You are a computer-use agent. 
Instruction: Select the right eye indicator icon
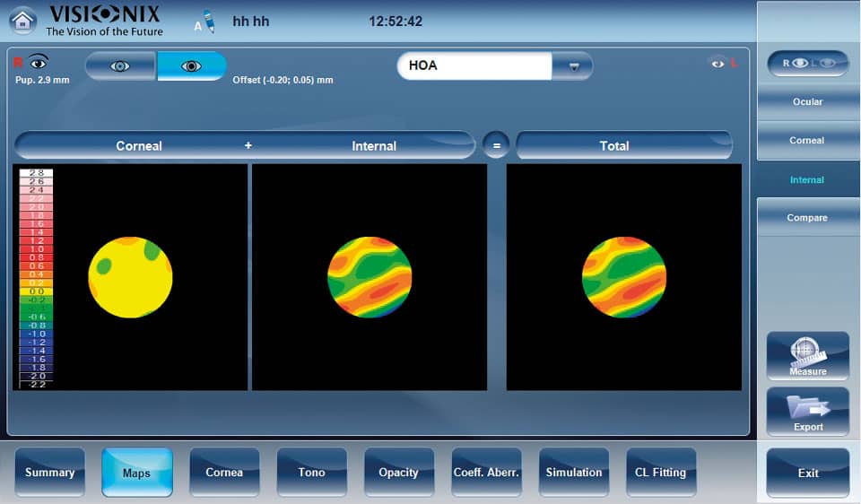coord(38,62)
